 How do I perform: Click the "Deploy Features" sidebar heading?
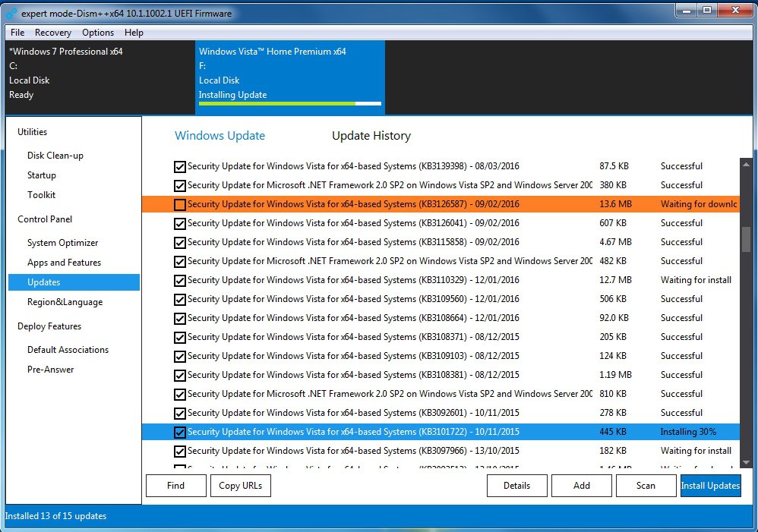(x=49, y=326)
